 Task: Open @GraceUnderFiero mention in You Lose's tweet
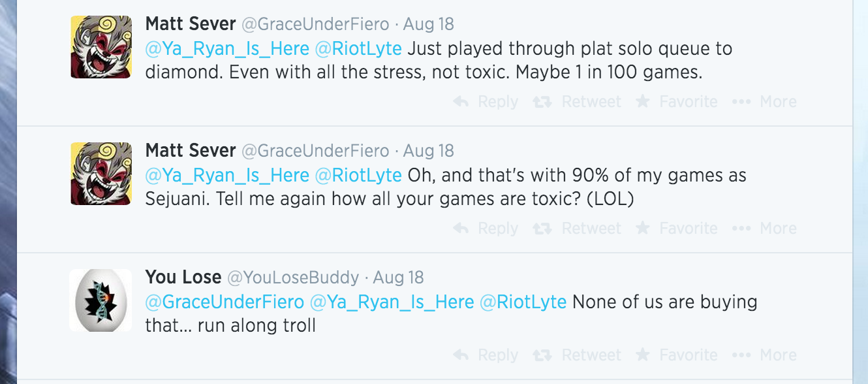point(225,302)
